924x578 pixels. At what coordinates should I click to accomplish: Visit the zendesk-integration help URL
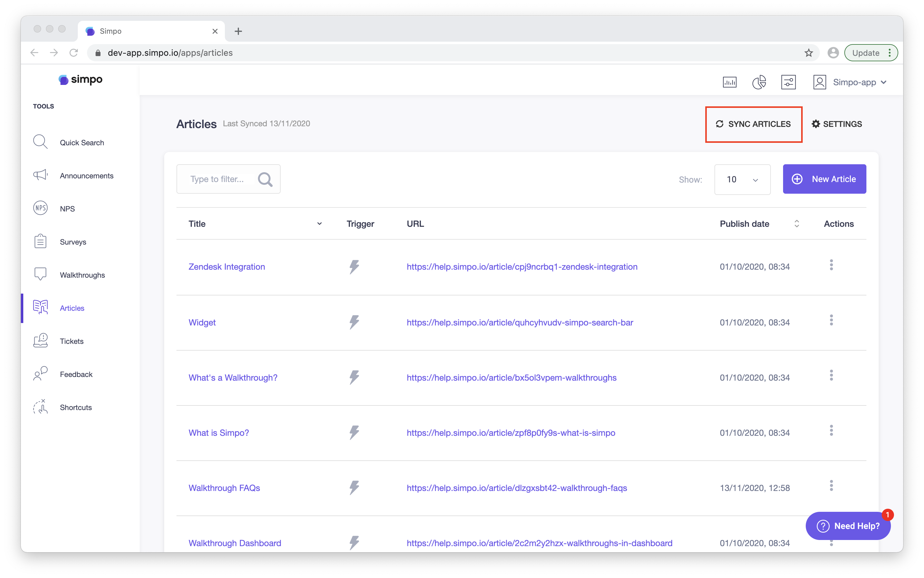click(522, 266)
